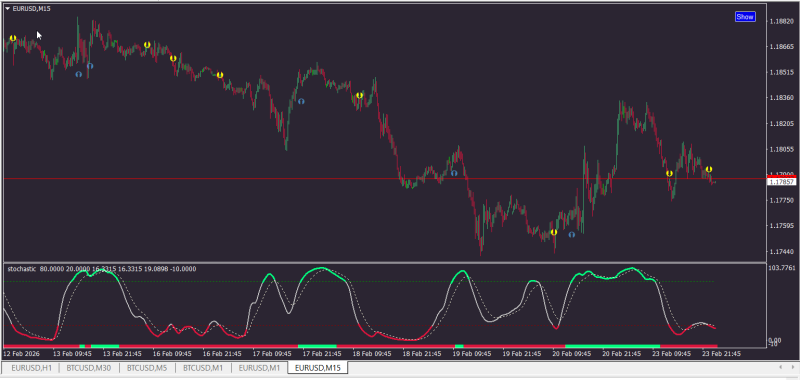The image size is (800, 380).
Task: Switch to the BTCUSD,M1 chart tab
Action: (x=203, y=367)
